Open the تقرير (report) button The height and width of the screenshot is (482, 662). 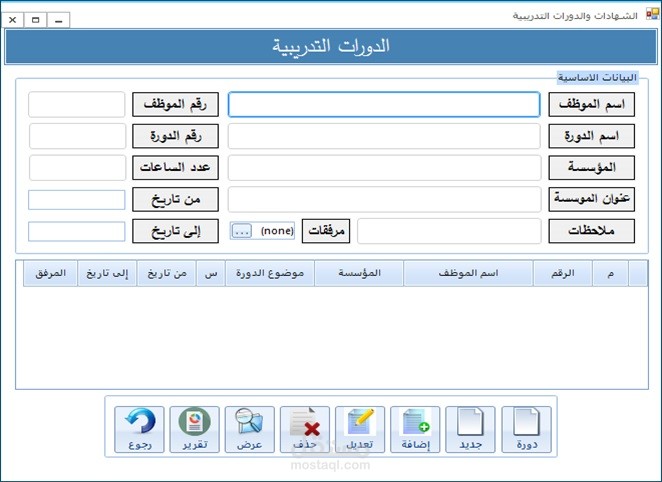(195, 429)
